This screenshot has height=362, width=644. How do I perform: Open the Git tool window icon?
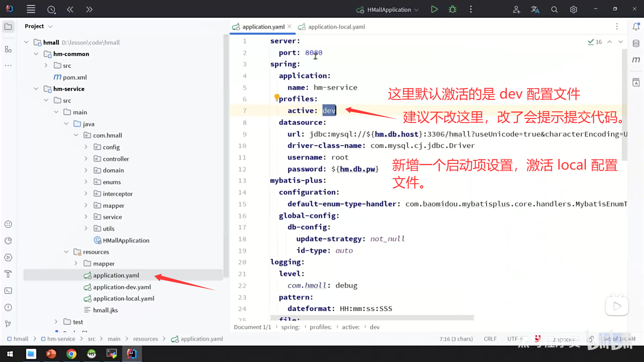point(8,323)
